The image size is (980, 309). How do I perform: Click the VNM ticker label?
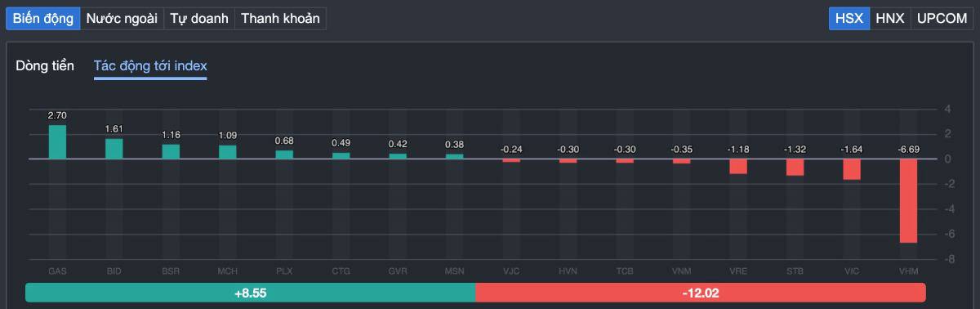(681, 271)
